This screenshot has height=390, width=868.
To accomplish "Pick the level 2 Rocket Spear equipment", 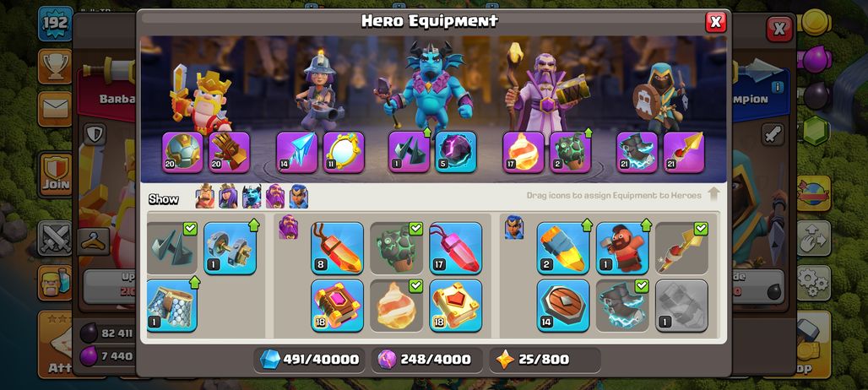I will 563,248.
